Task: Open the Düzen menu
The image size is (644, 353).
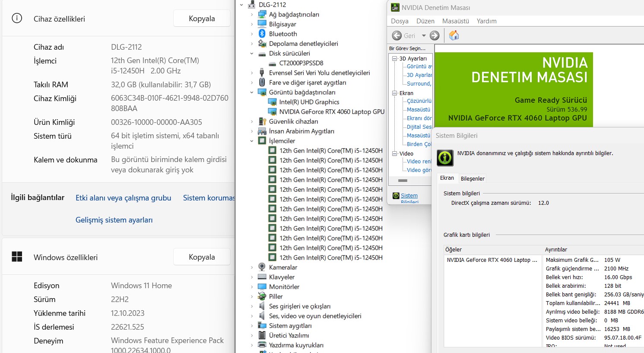Action: pyautogui.click(x=425, y=21)
